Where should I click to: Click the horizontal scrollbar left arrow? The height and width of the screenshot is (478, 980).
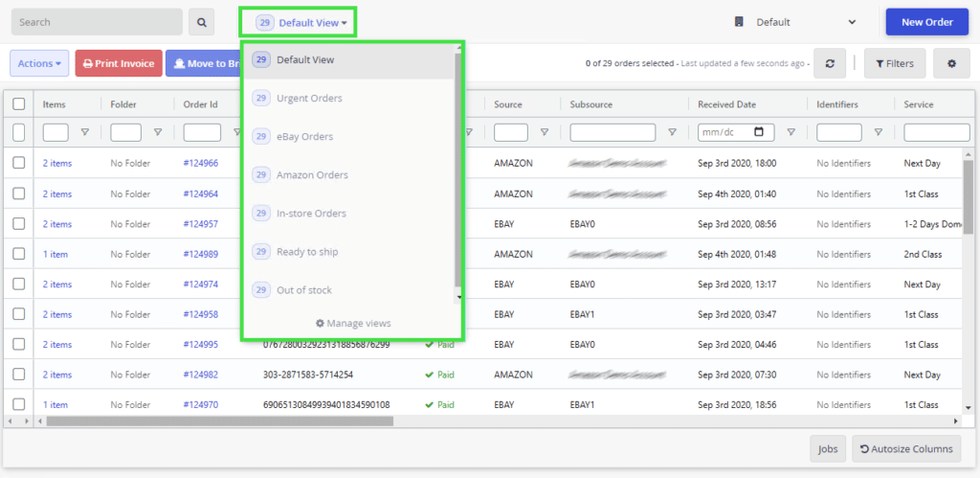click(40, 421)
